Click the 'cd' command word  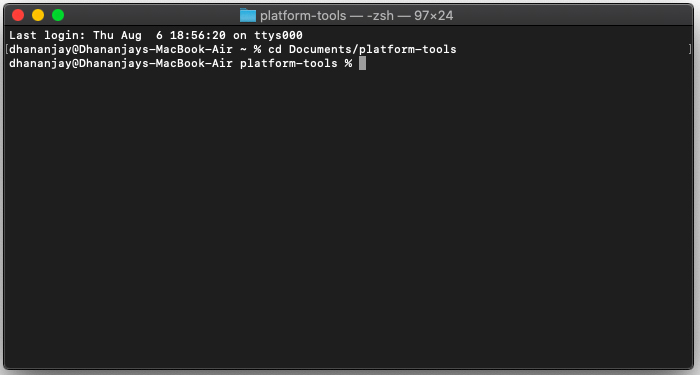(x=275, y=49)
